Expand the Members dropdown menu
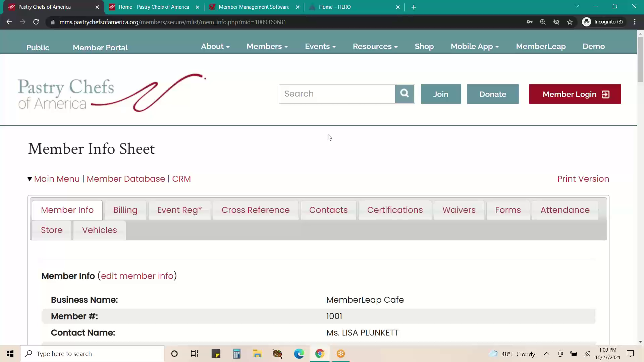Screen dimensions: 644x362 click(x=267, y=47)
